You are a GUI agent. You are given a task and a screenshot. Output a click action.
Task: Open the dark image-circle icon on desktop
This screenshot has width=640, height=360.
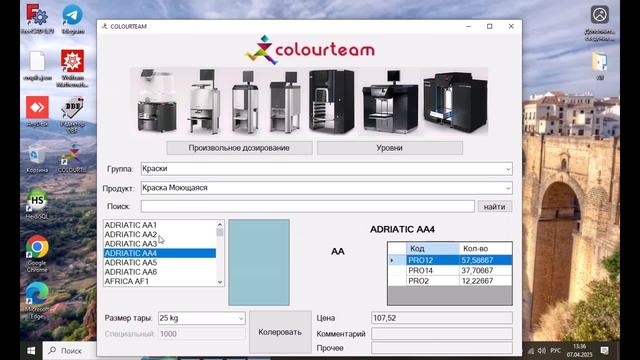[600, 23]
